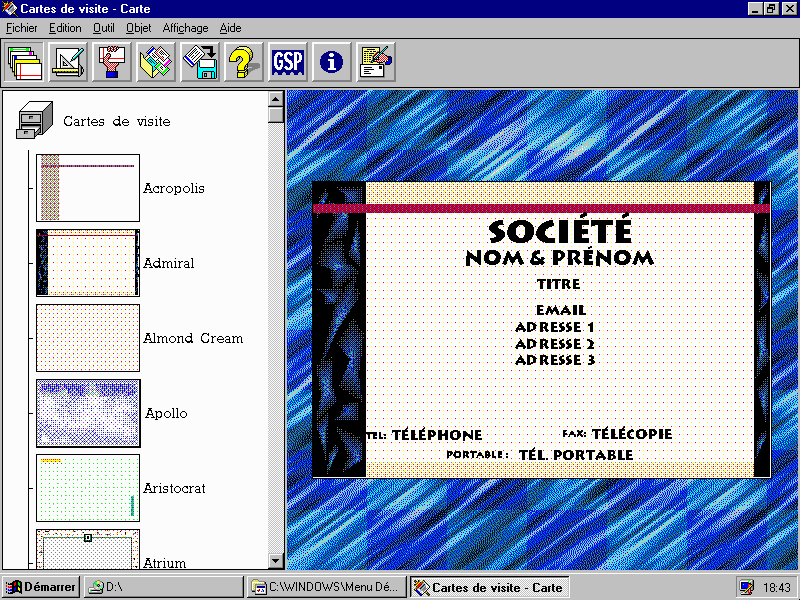Click the SOCIÉTÉ text on the card
The image size is (800, 600).
coord(560,231)
